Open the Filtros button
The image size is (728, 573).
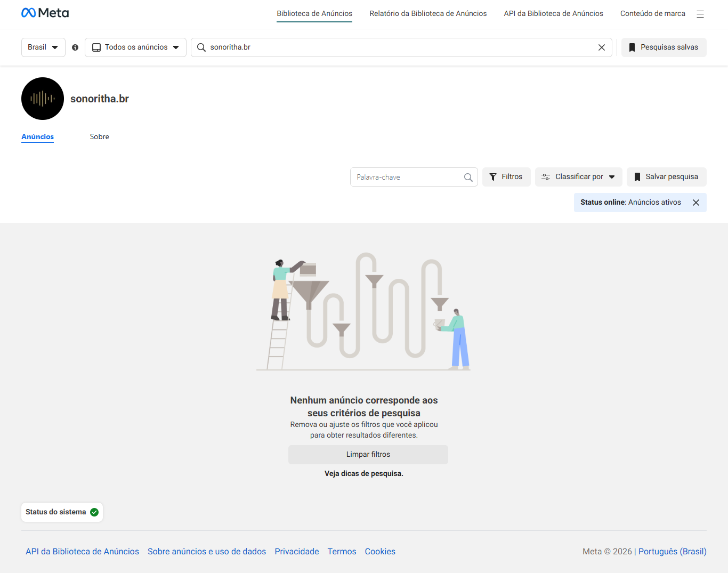click(506, 177)
